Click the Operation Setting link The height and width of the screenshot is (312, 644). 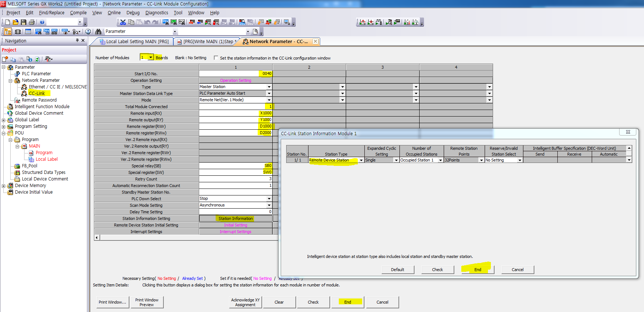coord(236,80)
